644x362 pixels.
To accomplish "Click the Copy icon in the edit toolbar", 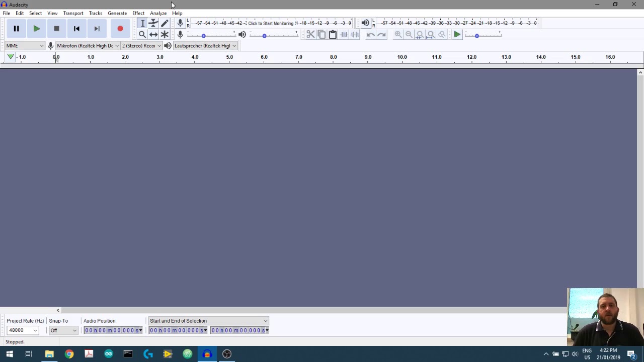I will point(321,34).
